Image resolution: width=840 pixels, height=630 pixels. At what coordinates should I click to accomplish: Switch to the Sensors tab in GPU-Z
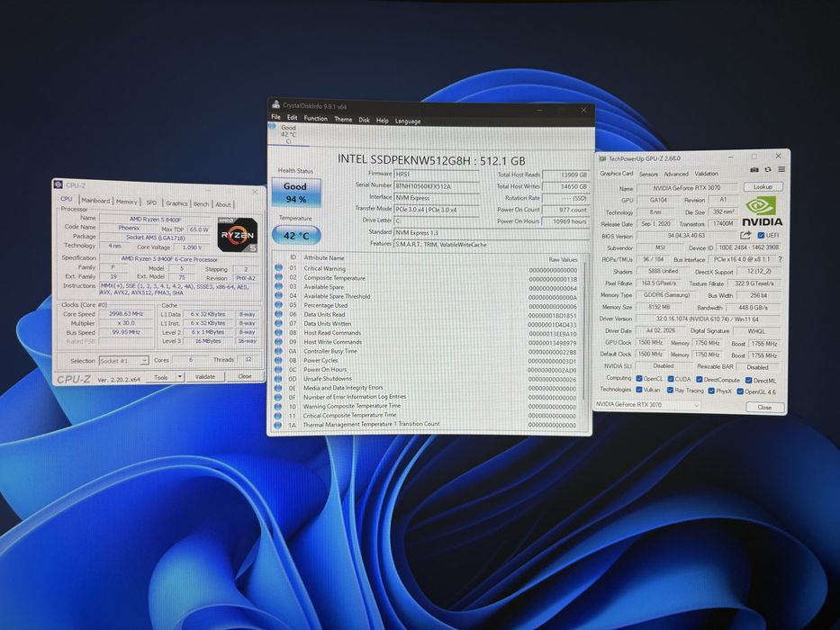point(648,174)
